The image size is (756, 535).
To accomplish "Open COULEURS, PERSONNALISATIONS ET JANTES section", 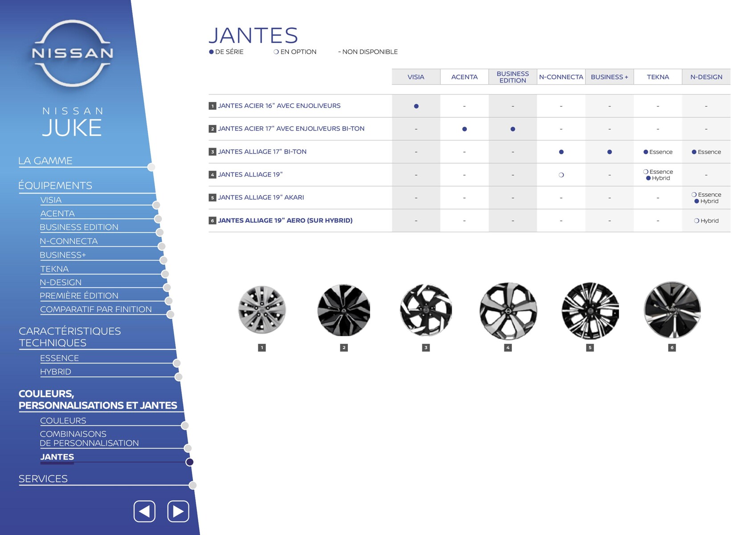I will 98,399.
